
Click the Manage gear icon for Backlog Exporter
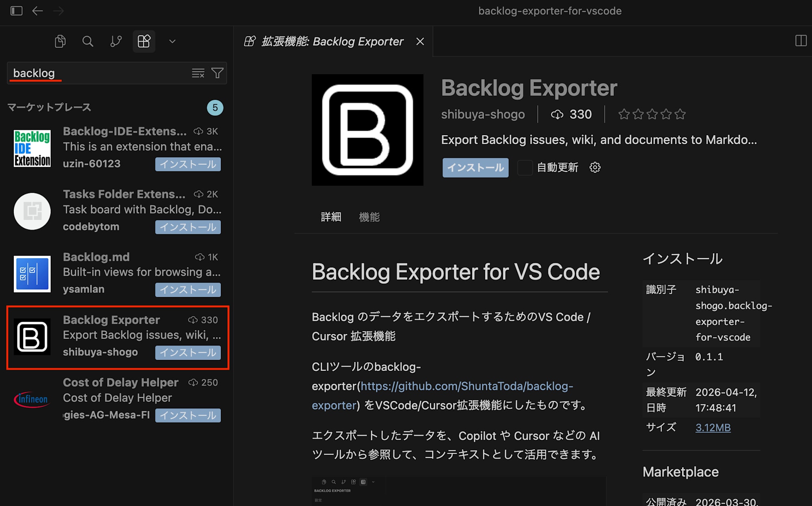(594, 167)
